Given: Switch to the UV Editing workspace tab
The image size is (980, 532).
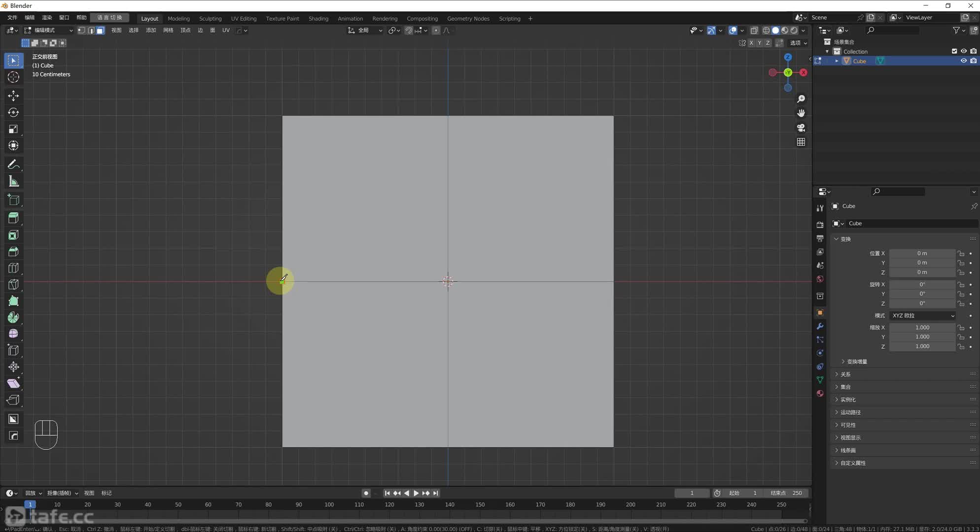Looking at the screenshot, I should coord(244,19).
